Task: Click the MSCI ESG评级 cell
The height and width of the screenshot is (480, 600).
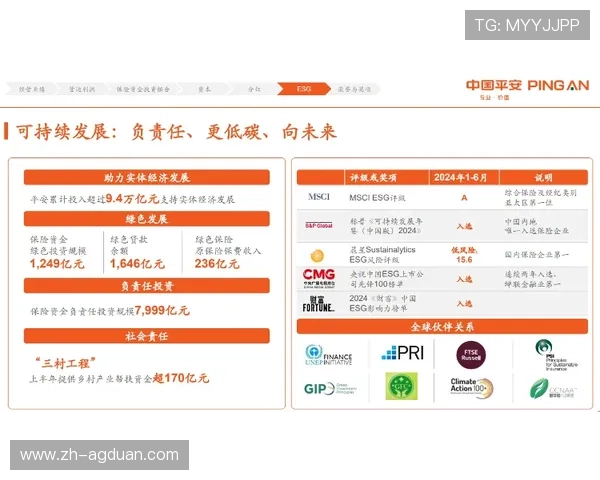Action: (x=377, y=198)
